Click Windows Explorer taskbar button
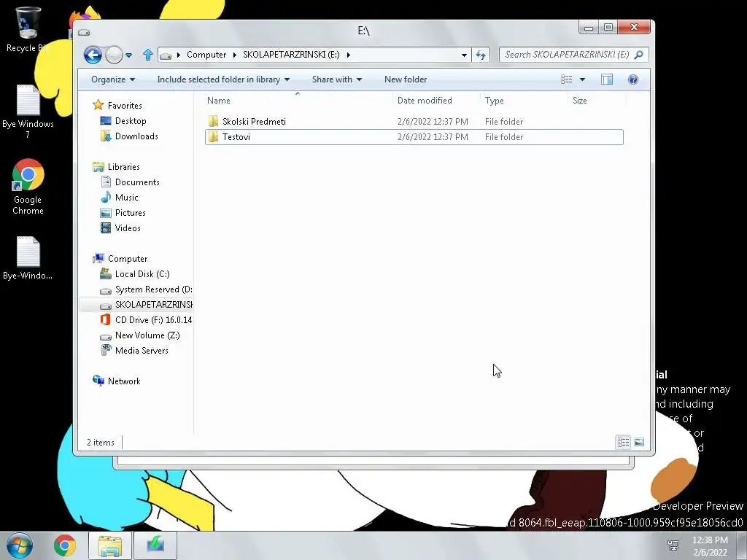The height and width of the screenshot is (560, 747). click(x=110, y=545)
